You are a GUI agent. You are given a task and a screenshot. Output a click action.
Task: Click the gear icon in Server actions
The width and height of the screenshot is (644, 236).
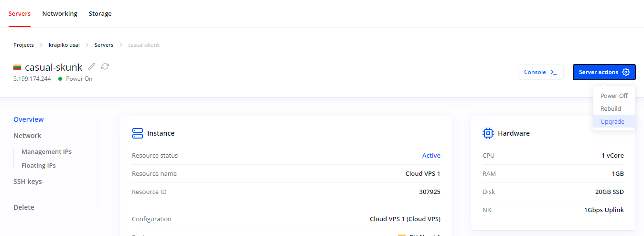click(626, 72)
